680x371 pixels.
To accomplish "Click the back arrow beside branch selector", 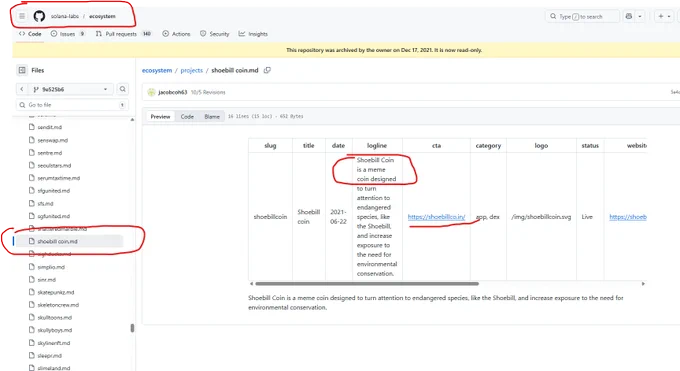I will (x=22, y=89).
